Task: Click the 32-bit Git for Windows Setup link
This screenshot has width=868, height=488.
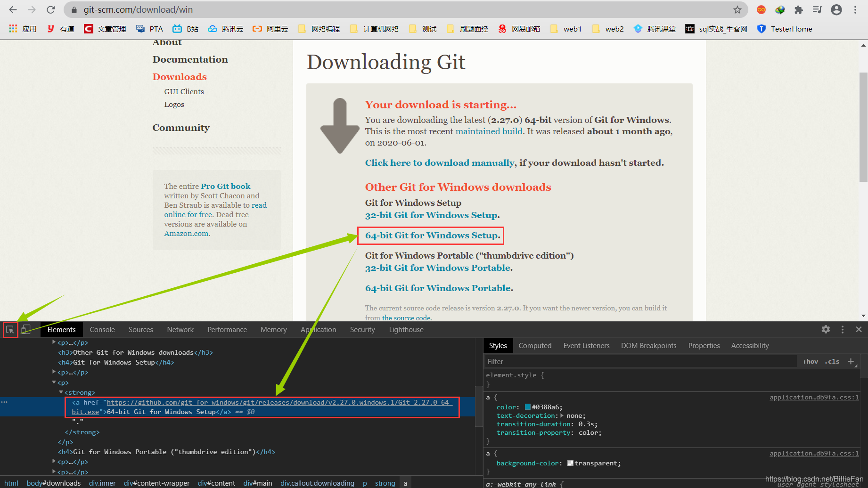Action: tap(431, 215)
